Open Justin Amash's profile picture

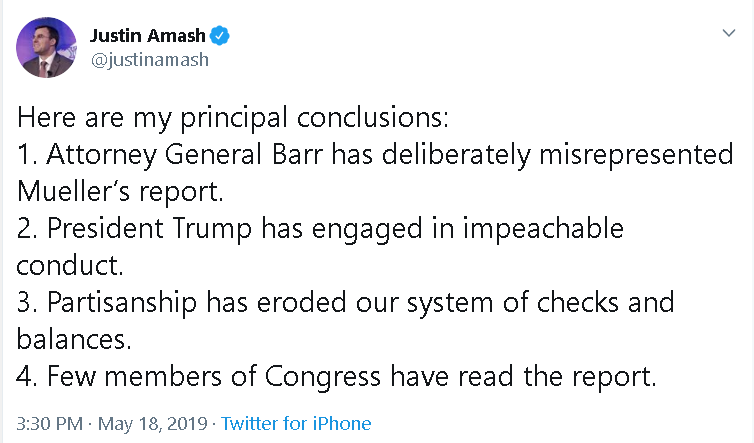(x=47, y=47)
